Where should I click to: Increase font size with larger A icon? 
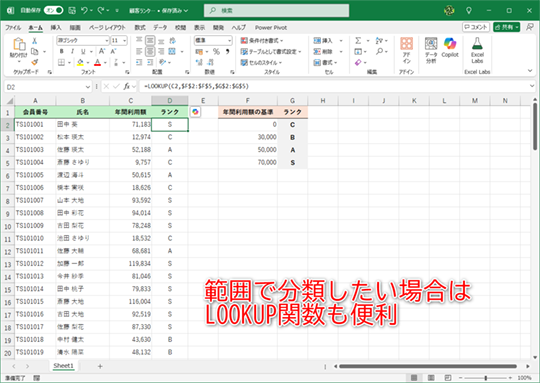102,52
